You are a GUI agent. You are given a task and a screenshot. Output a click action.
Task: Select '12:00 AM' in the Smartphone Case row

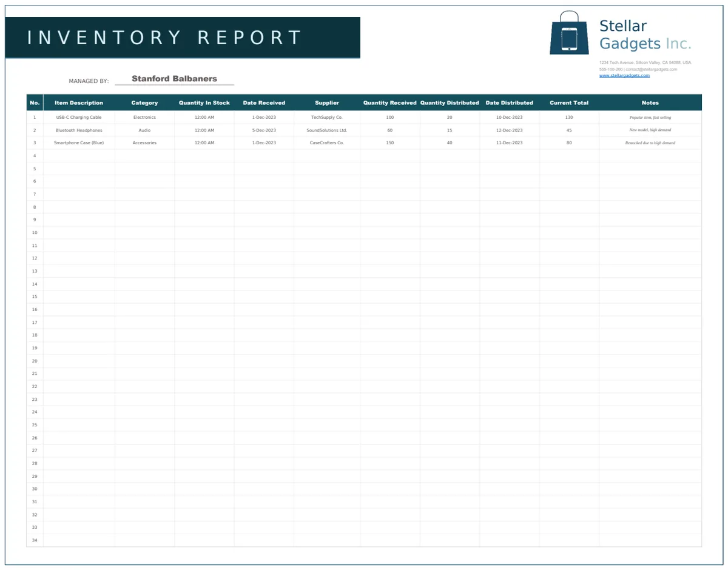pos(204,143)
